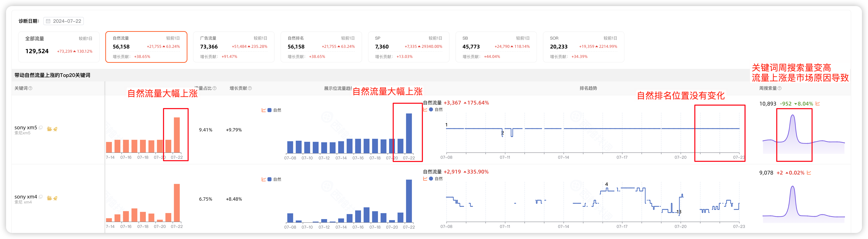Click the 20,233 SOR value
The image size is (868, 239).
[559, 47]
